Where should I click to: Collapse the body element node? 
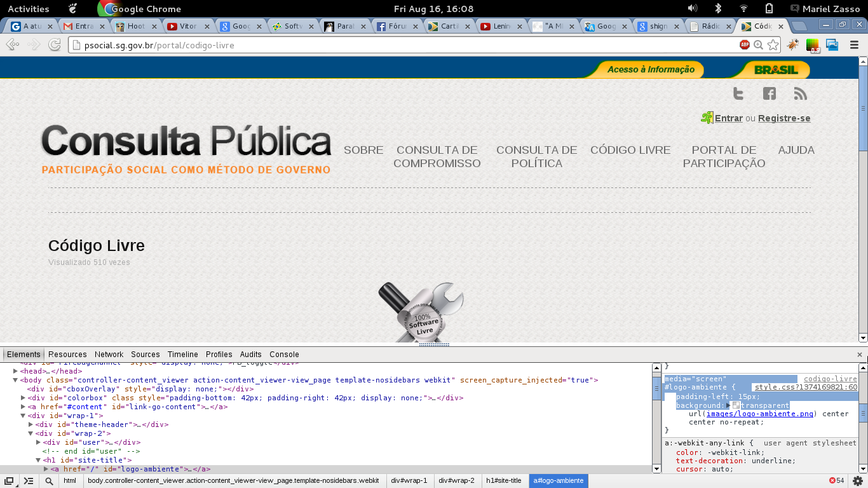pos(16,380)
